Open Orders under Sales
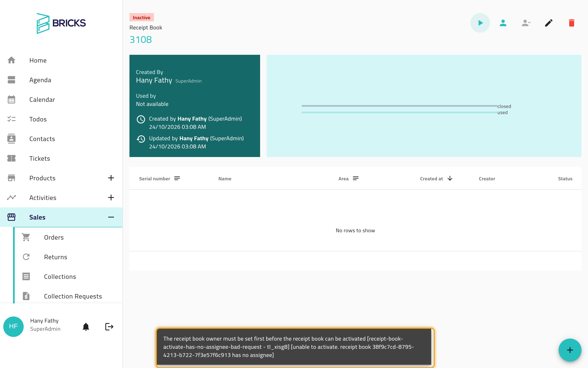The image size is (588, 368). 69,237
